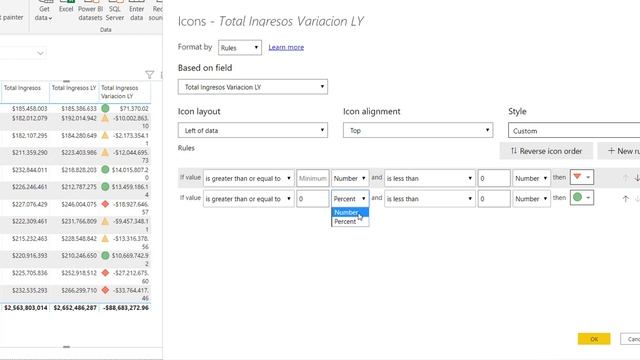Click the Reverse icon order button
Image resolution: width=640 pixels, height=360 pixels.
tap(546, 151)
